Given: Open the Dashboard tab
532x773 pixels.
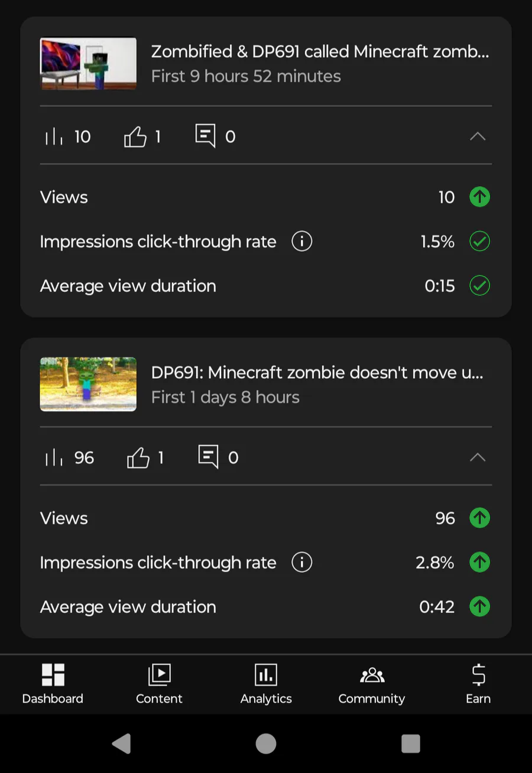Looking at the screenshot, I should pos(53,684).
